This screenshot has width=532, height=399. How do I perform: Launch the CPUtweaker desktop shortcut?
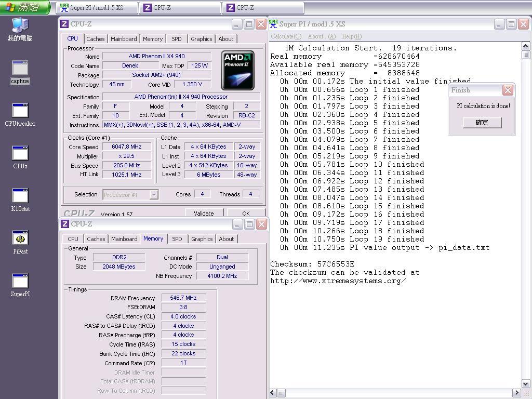pyautogui.click(x=20, y=115)
